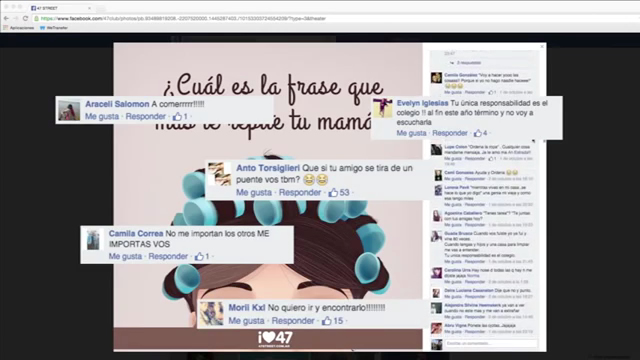640x360 pixels.
Task: Open Araceli Salomon's profile name
Action: click(117, 104)
